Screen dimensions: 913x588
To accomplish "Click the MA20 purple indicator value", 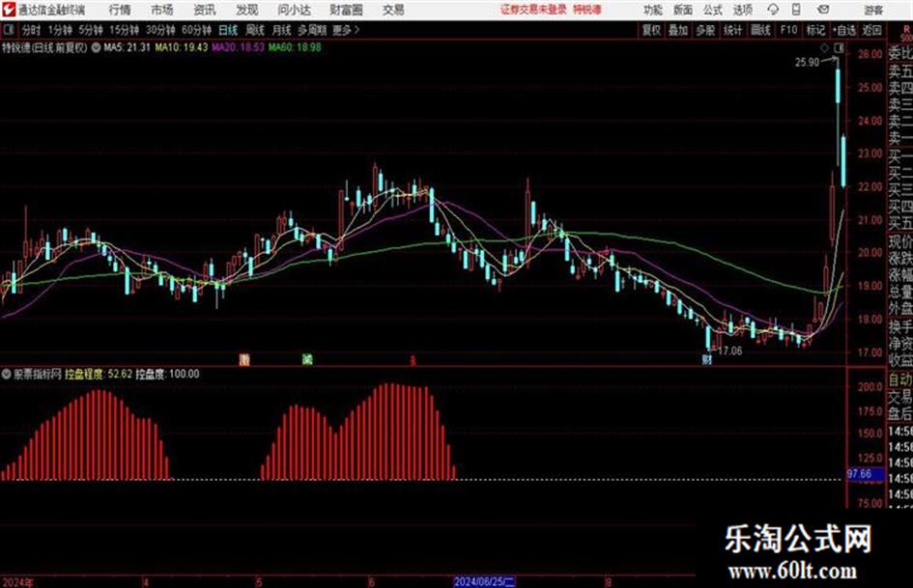I will click(238, 47).
